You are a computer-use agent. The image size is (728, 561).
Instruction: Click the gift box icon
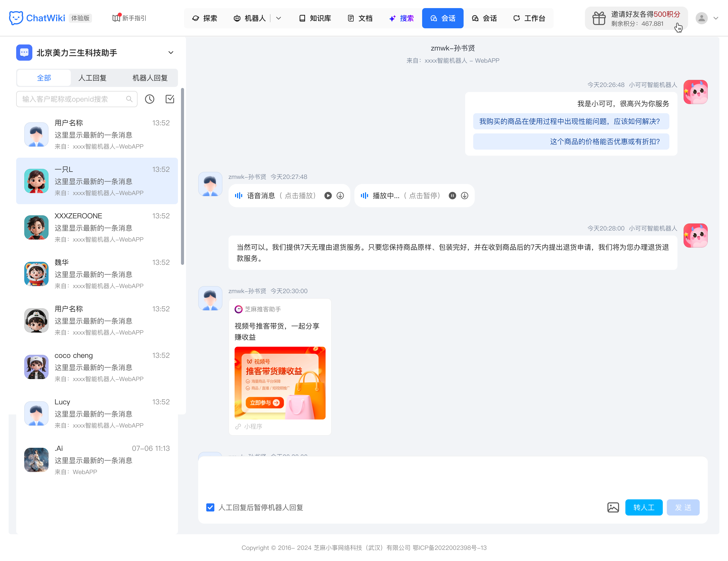[599, 18]
